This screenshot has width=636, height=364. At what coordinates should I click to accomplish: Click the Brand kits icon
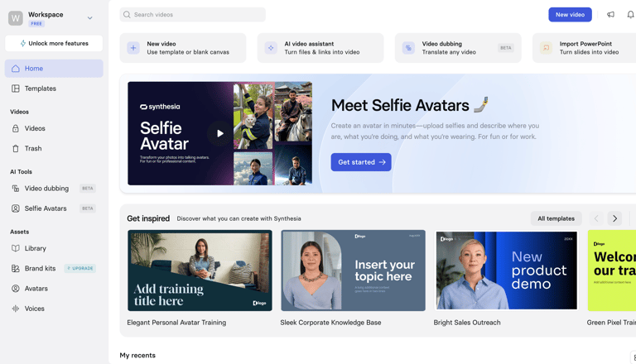click(16, 268)
